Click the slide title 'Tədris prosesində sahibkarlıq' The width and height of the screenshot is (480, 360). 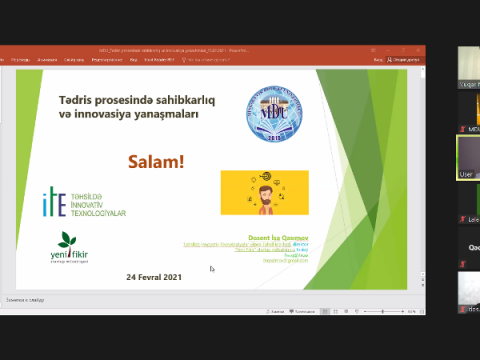tap(137, 100)
